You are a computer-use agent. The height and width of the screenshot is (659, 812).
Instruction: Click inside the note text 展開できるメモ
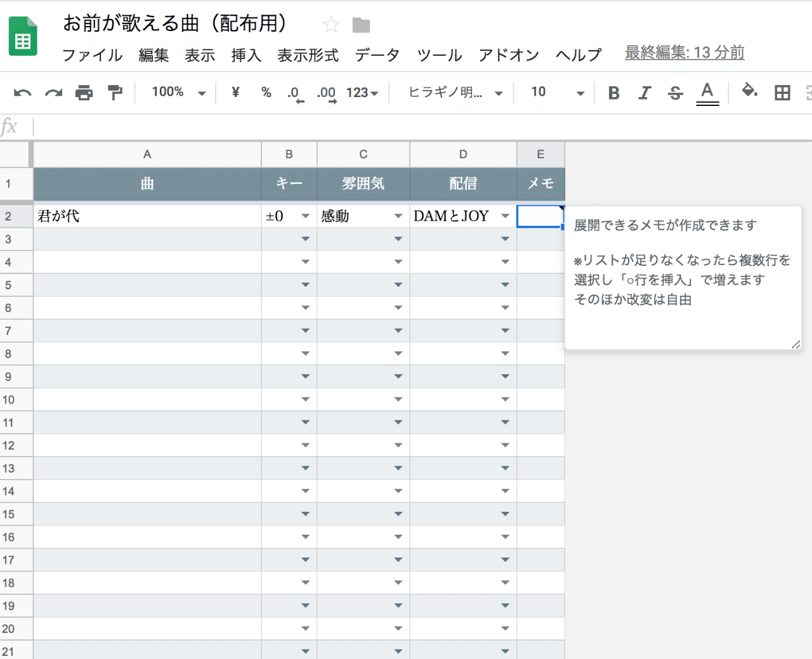pyautogui.click(x=665, y=225)
